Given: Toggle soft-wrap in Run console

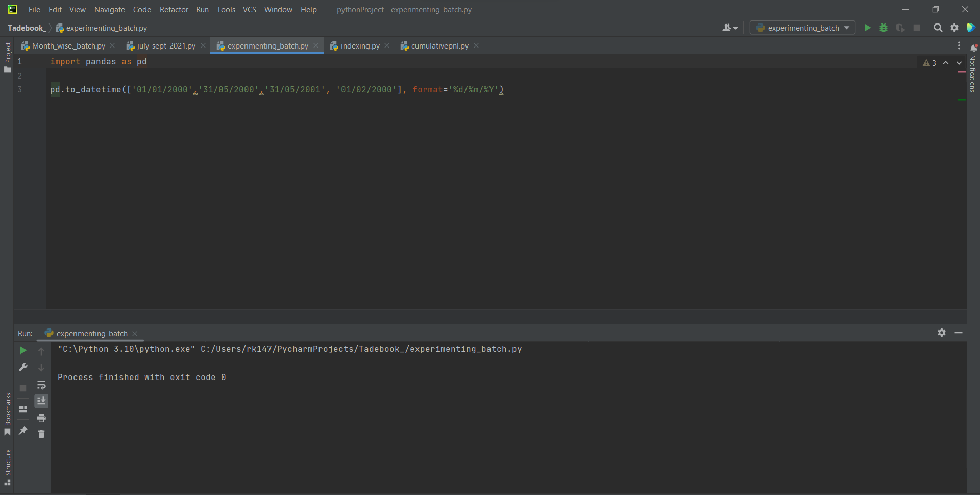Looking at the screenshot, I should 41,385.
